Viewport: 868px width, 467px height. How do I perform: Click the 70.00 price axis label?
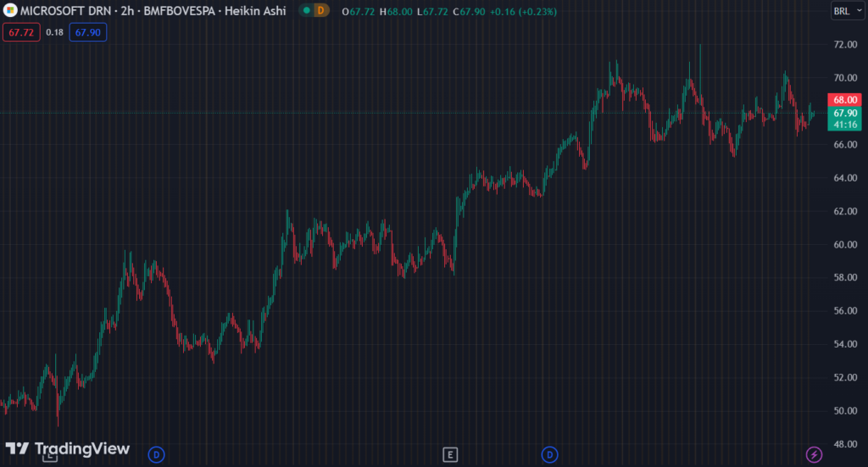point(845,78)
